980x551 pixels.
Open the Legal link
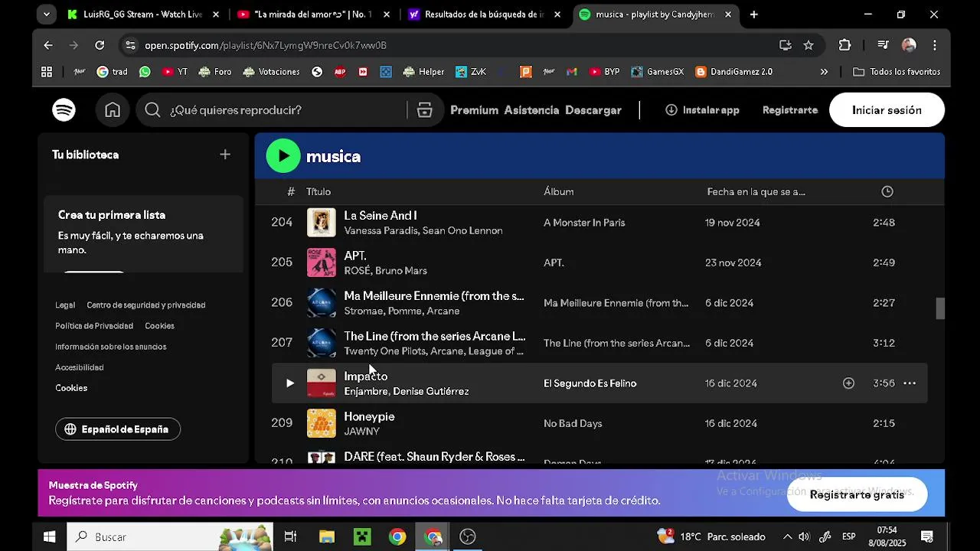pos(65,305)
